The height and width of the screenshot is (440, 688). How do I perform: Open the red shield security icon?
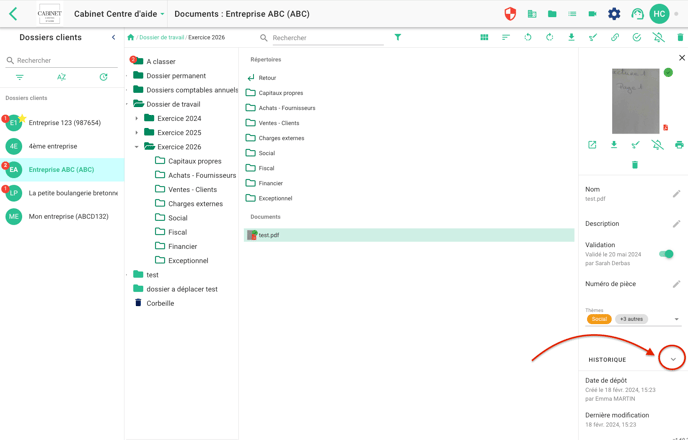pyautogui.click(x=510, y=14)
